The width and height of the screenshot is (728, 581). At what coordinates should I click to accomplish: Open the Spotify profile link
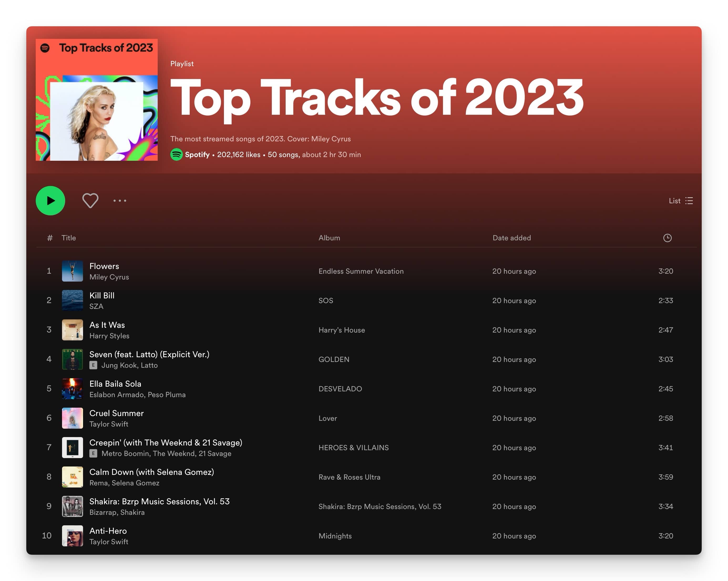point(197,154)
